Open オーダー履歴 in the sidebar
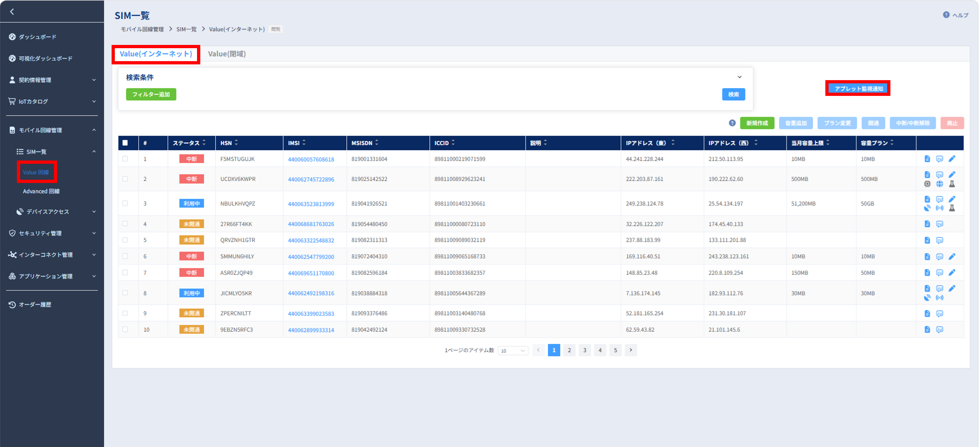Screen dimensions: 980x447 35,305
